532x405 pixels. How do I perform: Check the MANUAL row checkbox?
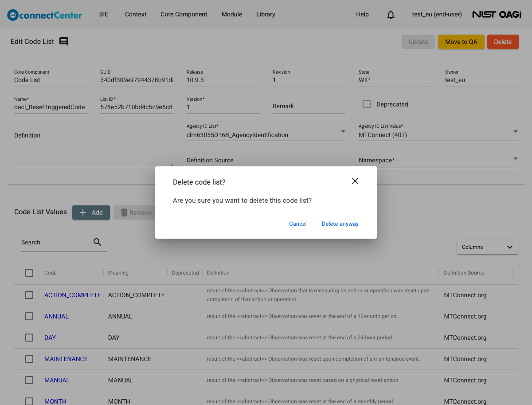coord(29,380)
